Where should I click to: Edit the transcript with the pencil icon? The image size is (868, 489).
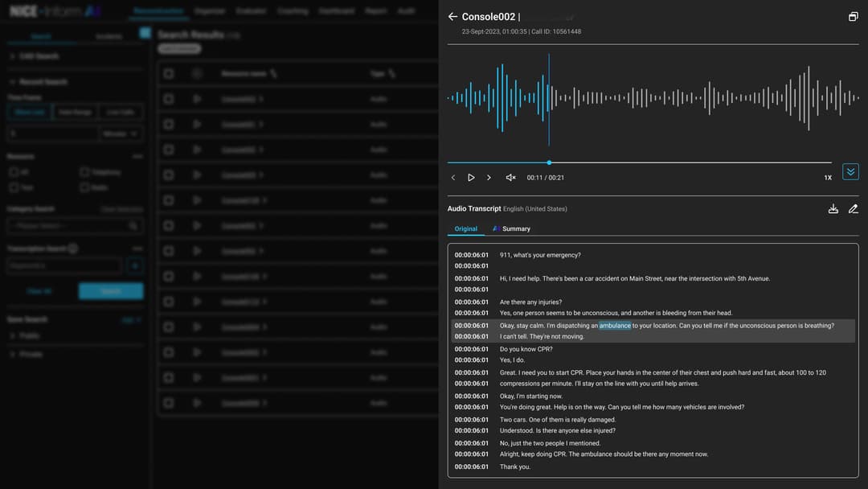pyautogui.click(x=853, y=209)
